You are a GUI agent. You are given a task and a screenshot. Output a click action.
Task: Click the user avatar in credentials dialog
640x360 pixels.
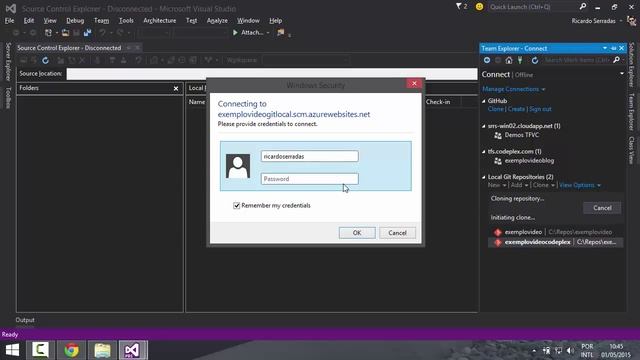point(238,166)
